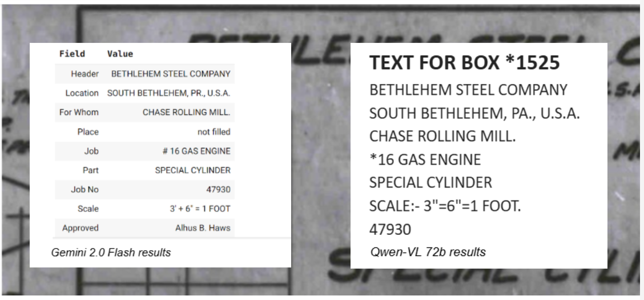Select Job No value 47930 in table
The image size is (644, 300).
218,190
